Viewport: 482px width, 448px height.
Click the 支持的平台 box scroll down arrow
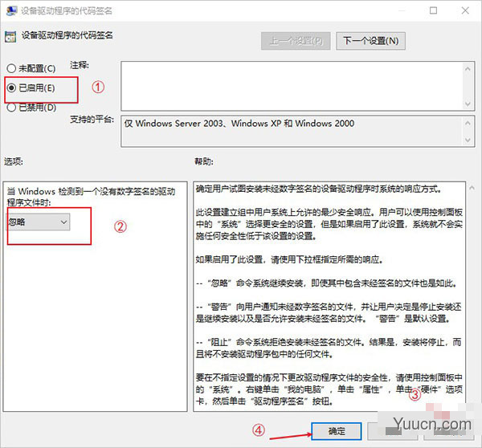468,141
